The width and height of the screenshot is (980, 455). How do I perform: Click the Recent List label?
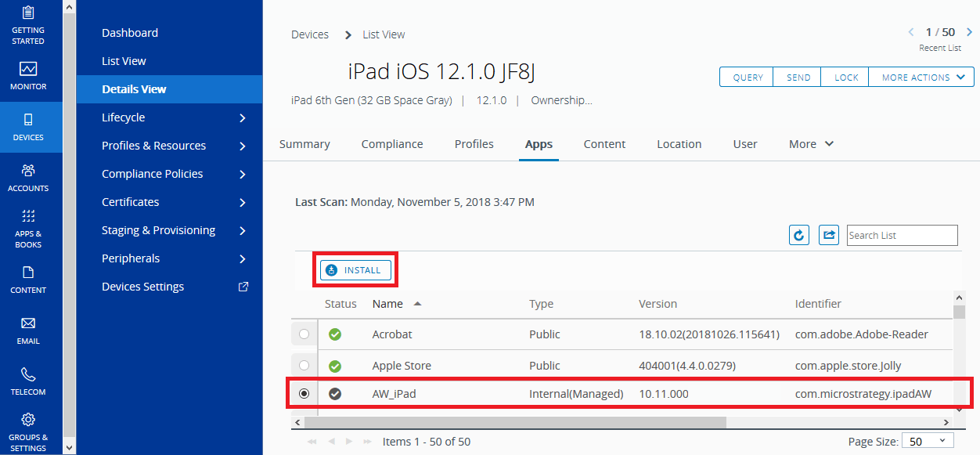tap(940, 48)
